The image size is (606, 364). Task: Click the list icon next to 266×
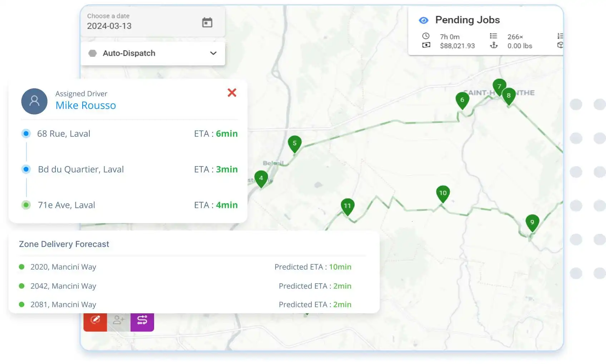click(x=494, y=36)
